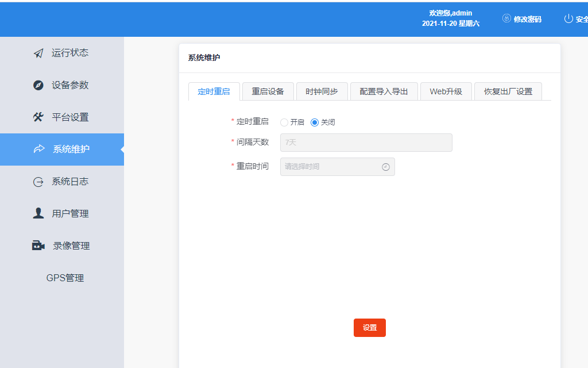Click the 修改密码 lock icon
588x368 pixels.
506,18
